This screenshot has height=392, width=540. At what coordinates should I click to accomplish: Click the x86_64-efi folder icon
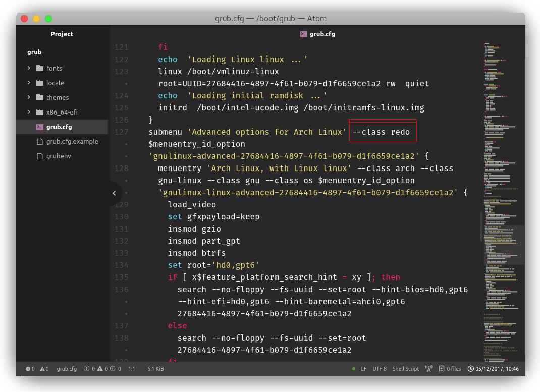click(40, 112)
